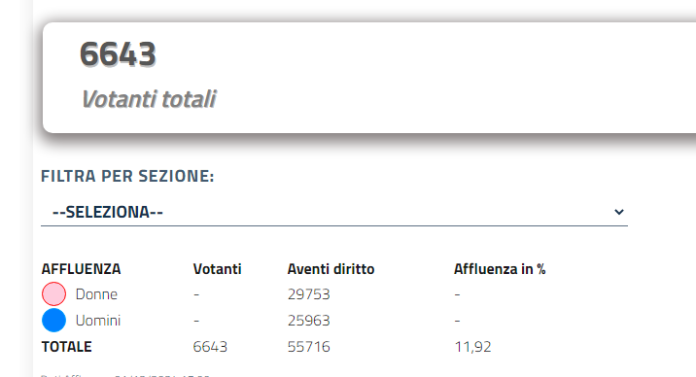The height and width of the screenshot is (377, 696).
Task: Select the Donne row label
Action: (96, 294)
